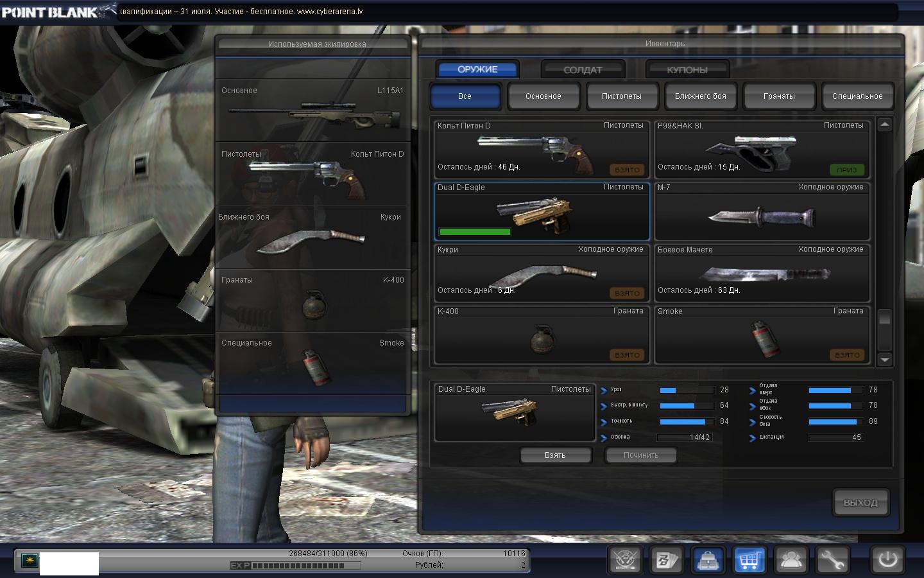Switch to the СОЛДАТ tab
The height and width of the screenshot is (578, 924).
(x=583, y=69)
